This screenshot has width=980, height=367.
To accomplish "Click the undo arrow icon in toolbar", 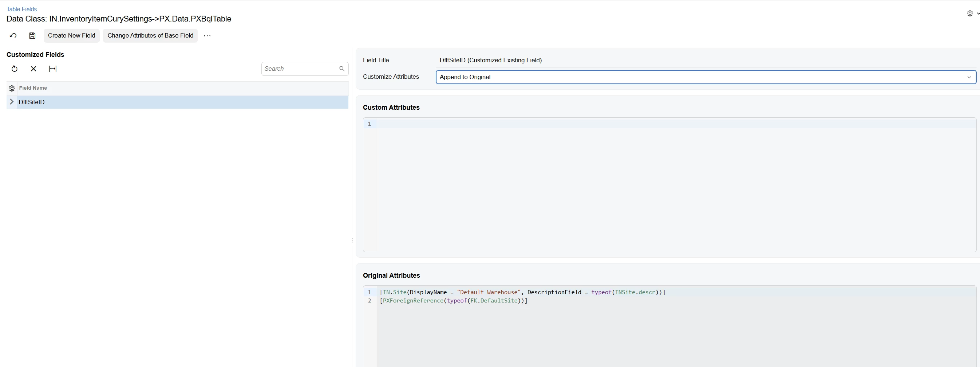I will 13,35.
